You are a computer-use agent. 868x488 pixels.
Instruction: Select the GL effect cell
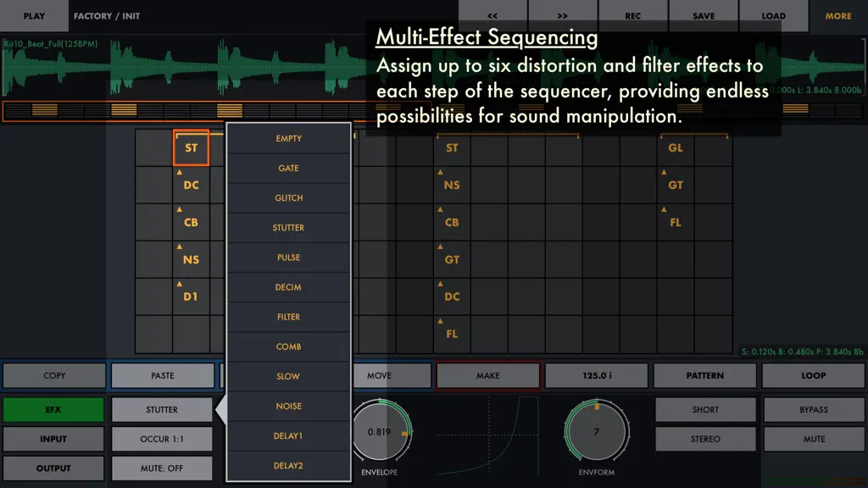676,147
